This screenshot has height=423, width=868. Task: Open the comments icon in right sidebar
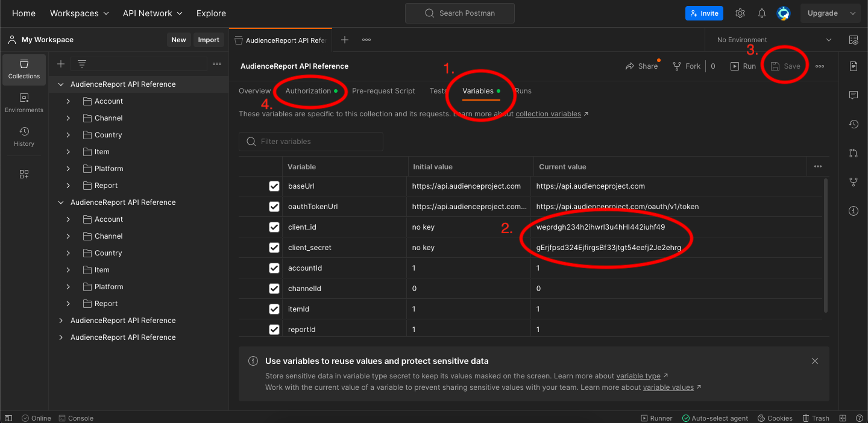(854, 95)
